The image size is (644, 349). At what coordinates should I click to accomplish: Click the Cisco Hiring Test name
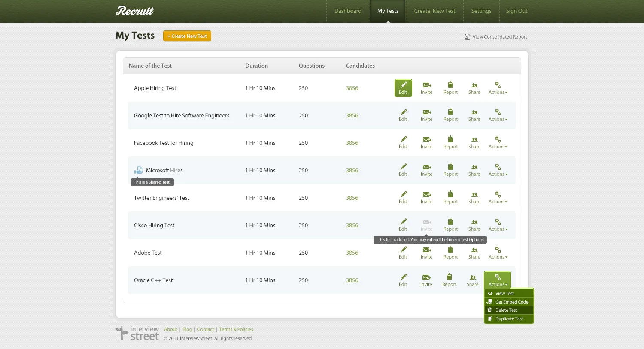click(154, 226)
